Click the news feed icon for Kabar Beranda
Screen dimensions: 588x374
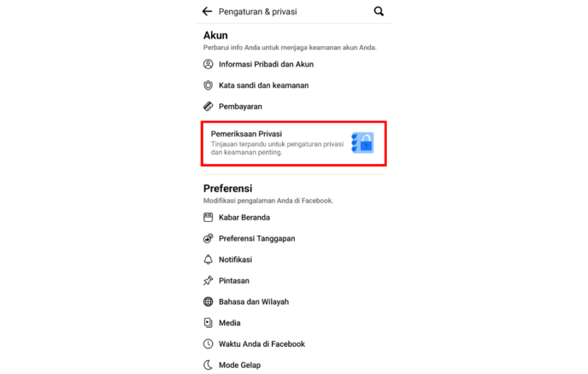click(x=208, y=217)
